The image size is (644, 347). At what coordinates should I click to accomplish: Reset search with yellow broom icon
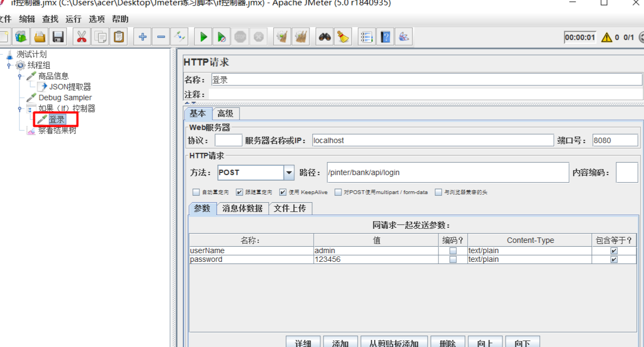click(x=343, y=37)
